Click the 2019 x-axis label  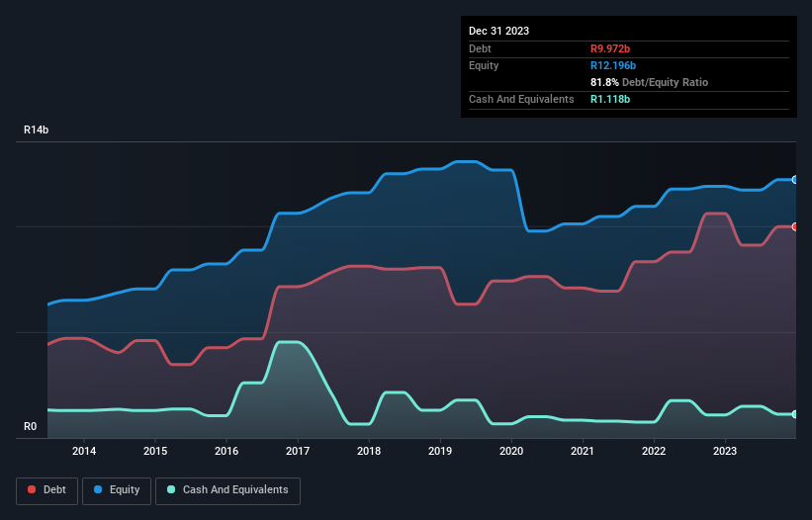point(440,451)
